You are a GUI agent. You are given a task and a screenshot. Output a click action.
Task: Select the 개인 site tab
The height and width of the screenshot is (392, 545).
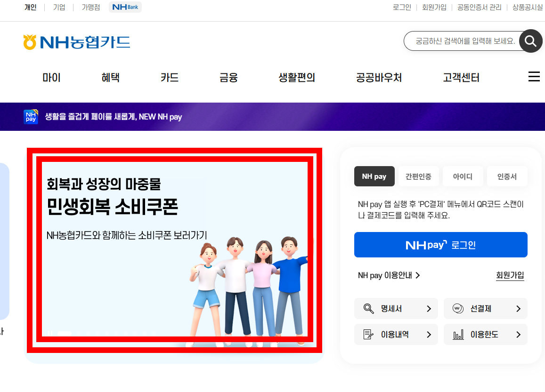pos(30,7)
